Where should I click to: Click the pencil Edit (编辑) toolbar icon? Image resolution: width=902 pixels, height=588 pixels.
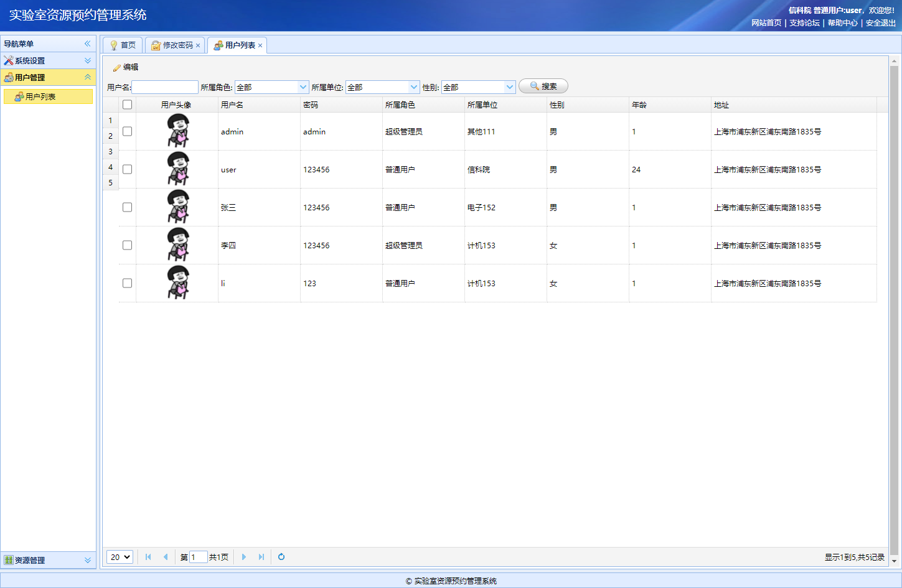pyautogui.click(x=116, y=68)
